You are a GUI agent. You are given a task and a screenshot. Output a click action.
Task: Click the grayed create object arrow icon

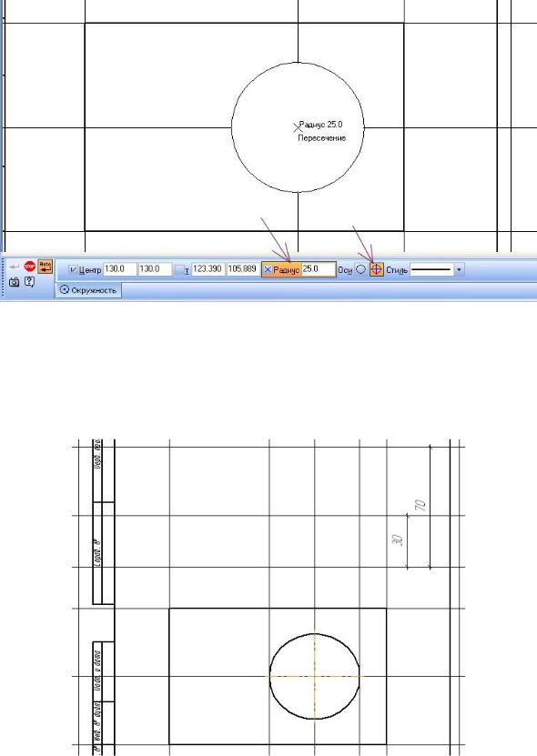(x=15, y=267)
